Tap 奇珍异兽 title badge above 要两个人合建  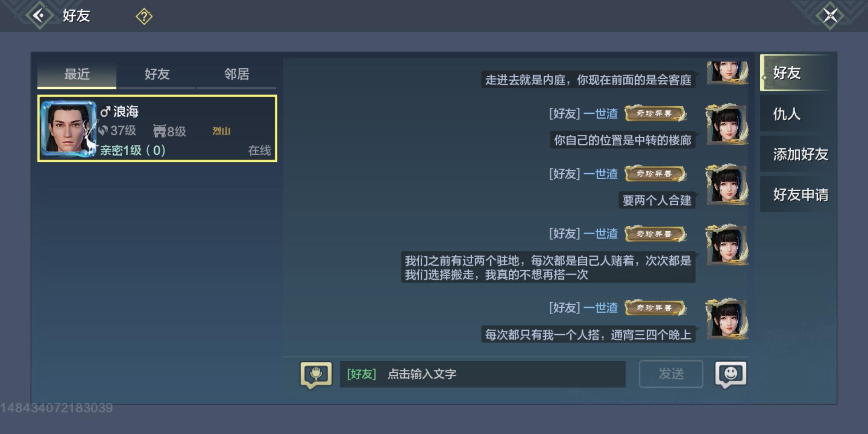click(x=655, y=174)
